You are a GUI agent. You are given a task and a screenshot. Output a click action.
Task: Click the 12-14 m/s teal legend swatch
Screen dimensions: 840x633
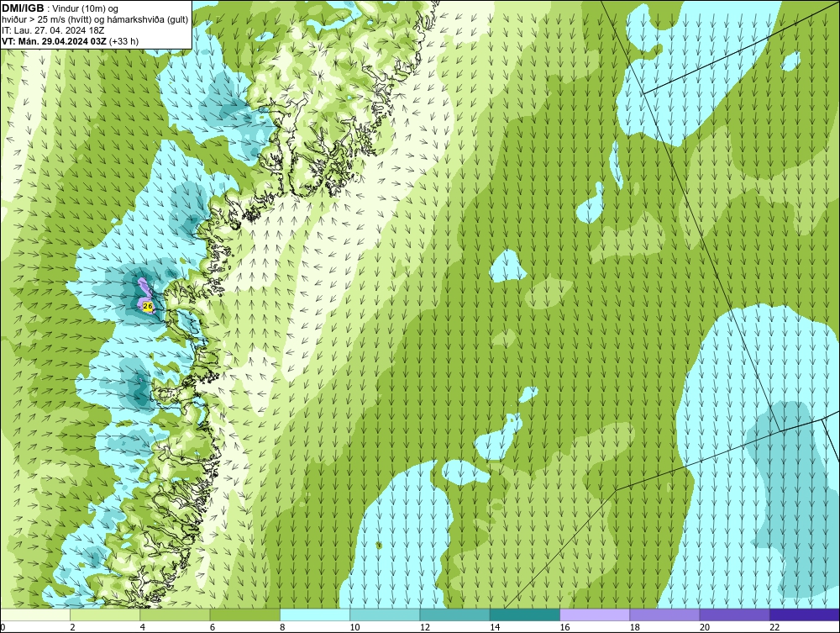pyautogui.click(x=454, y=615)
